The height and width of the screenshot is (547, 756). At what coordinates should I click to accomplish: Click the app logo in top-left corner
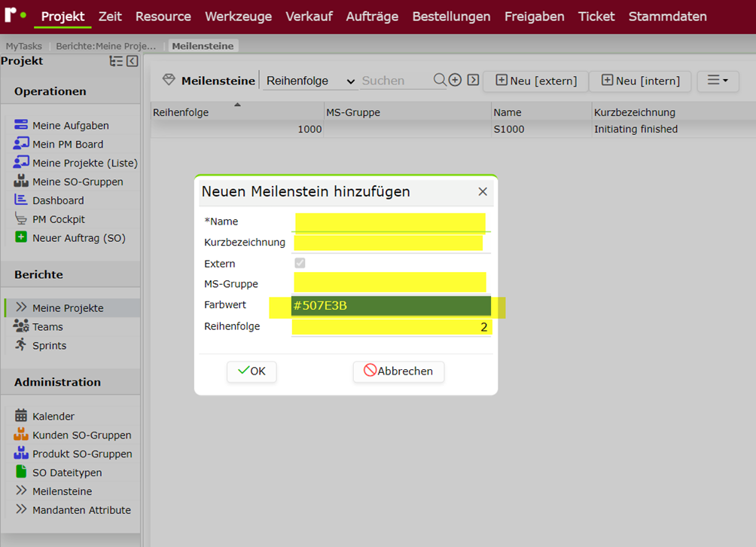[15, 14]
